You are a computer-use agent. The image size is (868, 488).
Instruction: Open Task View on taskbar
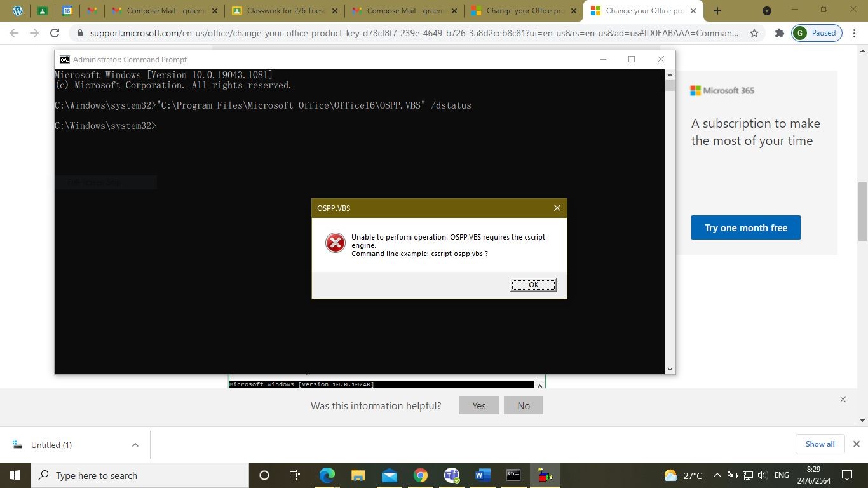295,475
